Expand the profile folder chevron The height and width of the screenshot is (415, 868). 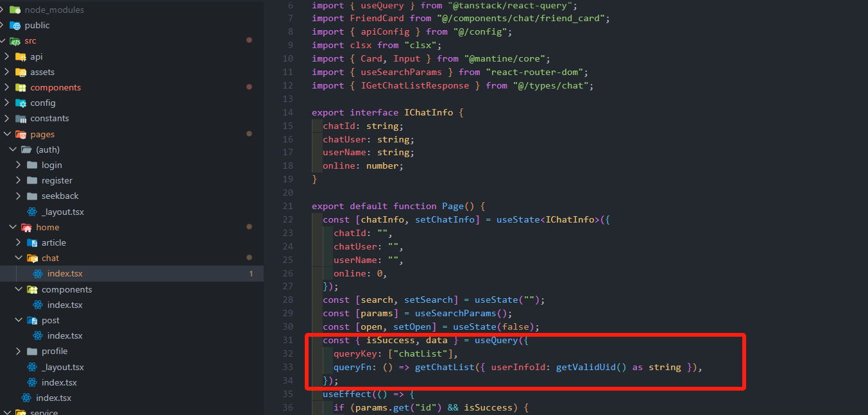click(19, 351)
